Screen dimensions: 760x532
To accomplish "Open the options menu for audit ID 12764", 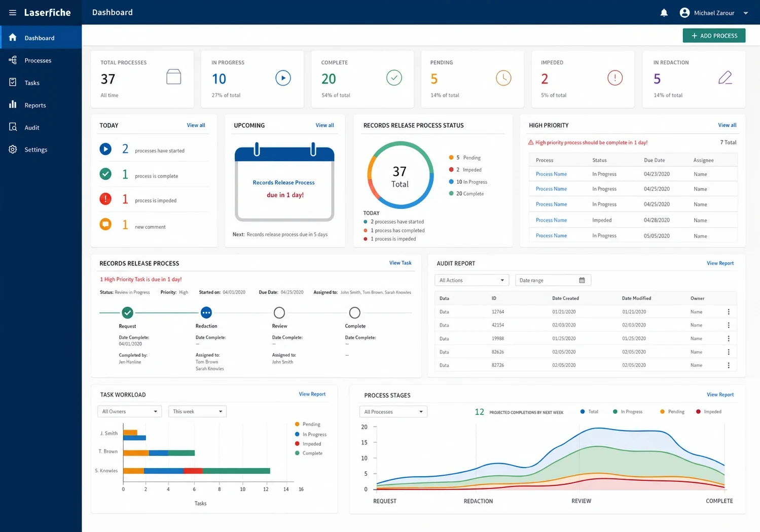I will point(729,312).
